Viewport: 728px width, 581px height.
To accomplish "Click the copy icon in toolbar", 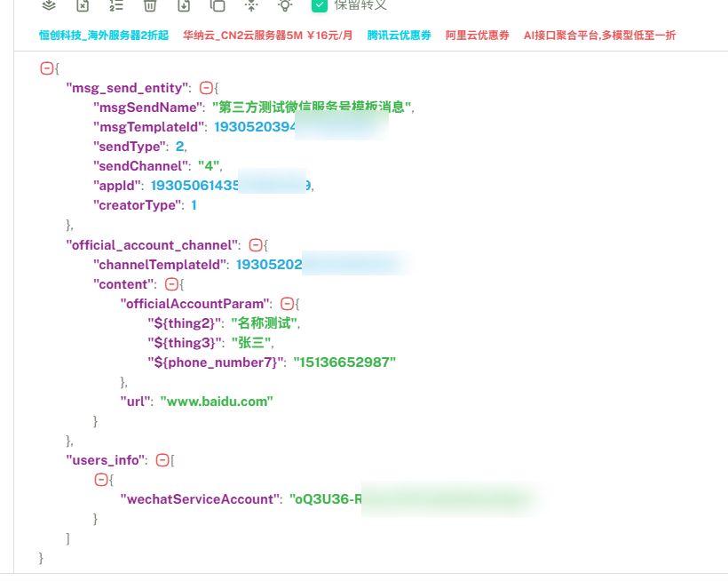I will click(x=218, y=5).
